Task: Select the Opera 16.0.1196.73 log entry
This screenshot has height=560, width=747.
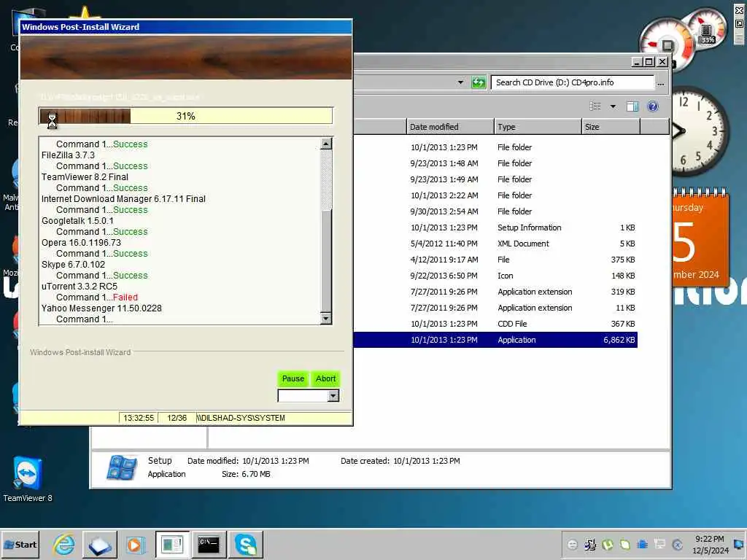Action: tap(81, 243)
